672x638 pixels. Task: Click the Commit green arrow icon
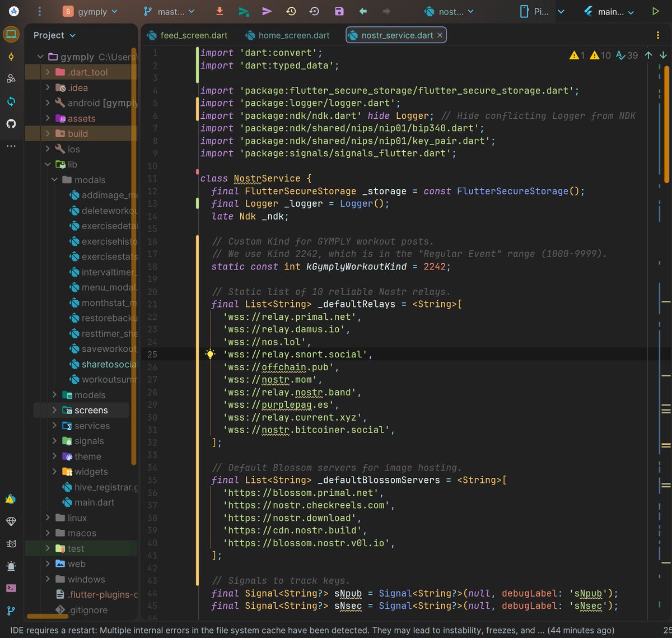(243, 11)
